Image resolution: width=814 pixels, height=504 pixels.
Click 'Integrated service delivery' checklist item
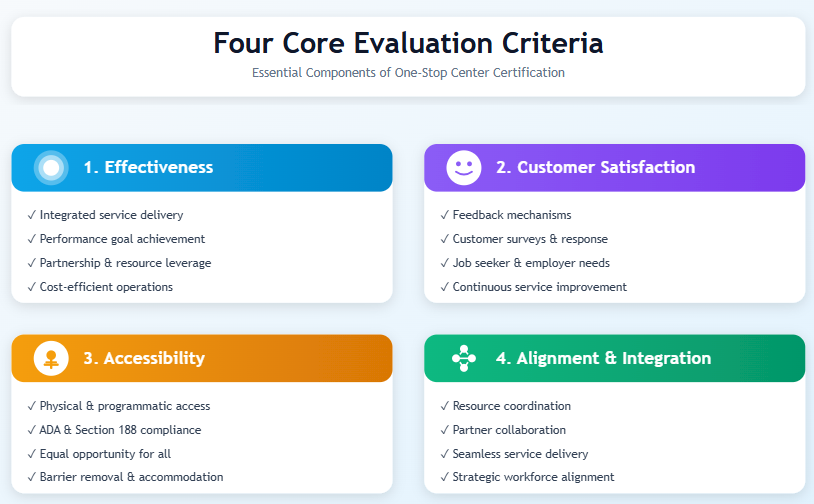(111, 215)
